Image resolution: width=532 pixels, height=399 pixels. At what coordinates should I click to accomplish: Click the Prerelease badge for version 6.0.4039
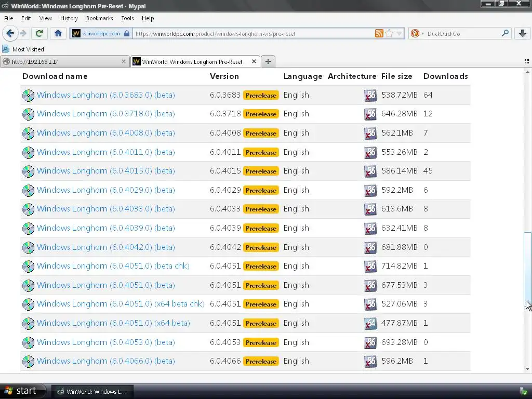point(261,229)
